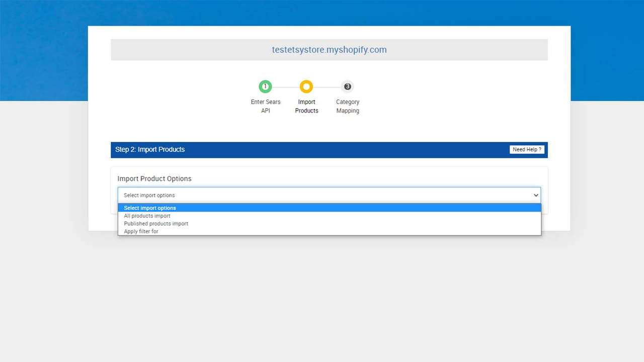Viewport: 644px width, 362px height.
Task: Click 'Import Products' step label
Action: [306, 106]
